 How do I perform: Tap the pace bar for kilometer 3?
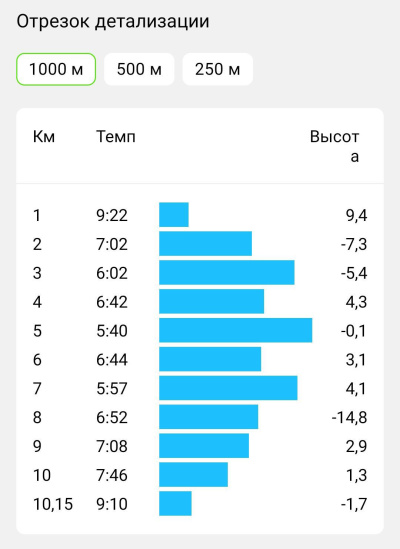tap(227, 272)
